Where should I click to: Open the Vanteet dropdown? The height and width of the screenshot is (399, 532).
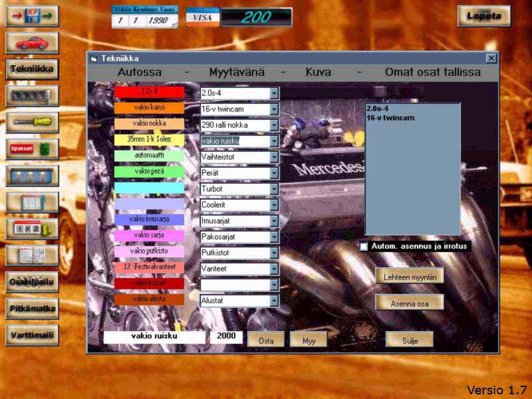click(x=274, y=269)
